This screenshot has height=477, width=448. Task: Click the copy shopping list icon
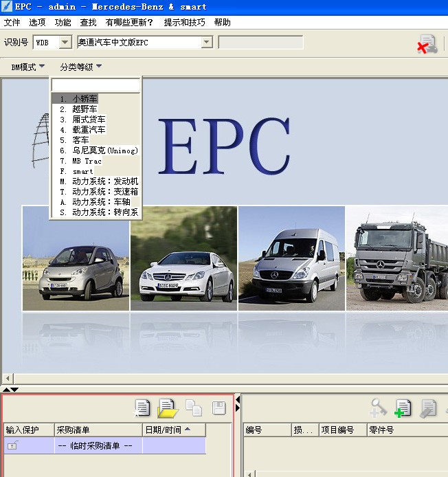pos(194,408)
